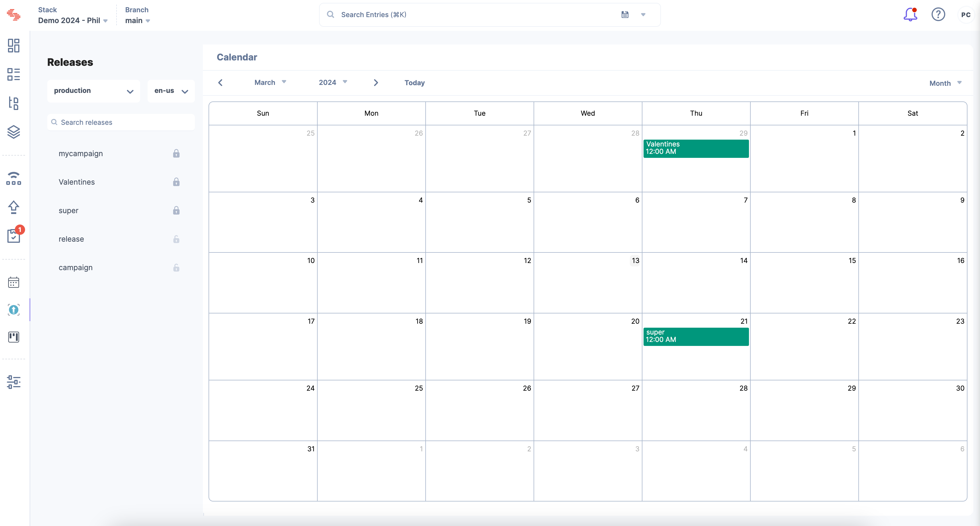Screen dimensions: 980x526
Task: Toggle lock on campaign item
Action: point(176,268)
